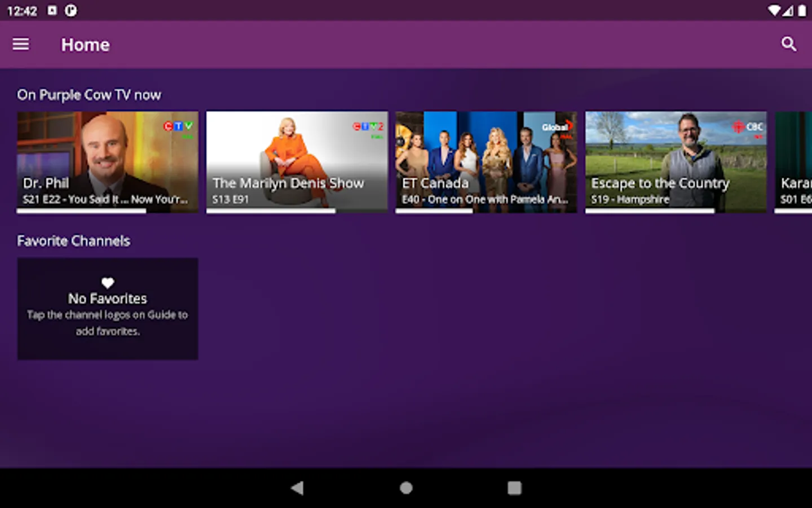Click the square notification icon beside the clock
This screenshot has height=508, width=812.
click(52, 10)
